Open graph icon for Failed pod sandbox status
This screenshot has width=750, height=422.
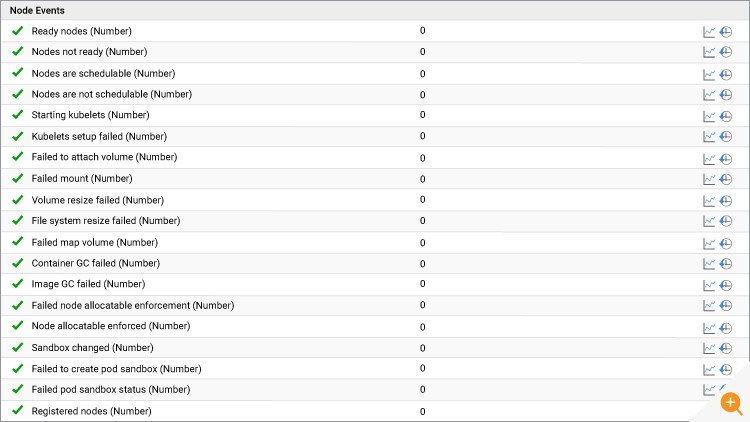709,390
